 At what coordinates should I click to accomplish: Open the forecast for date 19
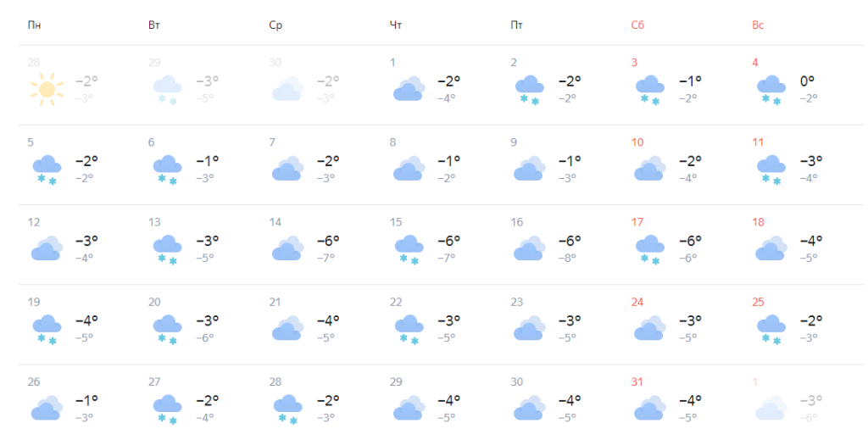point(34,302)
